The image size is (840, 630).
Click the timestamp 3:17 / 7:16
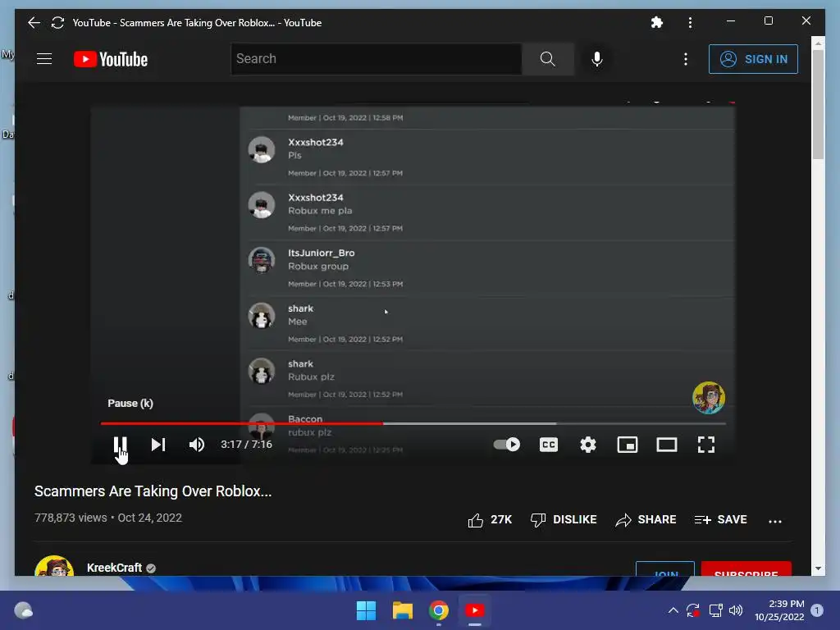(246, 445)
